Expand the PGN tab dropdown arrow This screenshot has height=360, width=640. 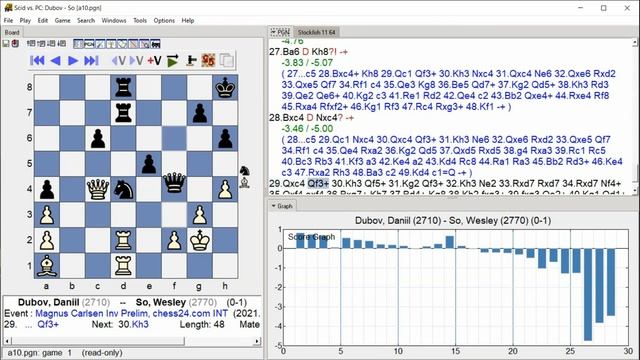point(273,32)
